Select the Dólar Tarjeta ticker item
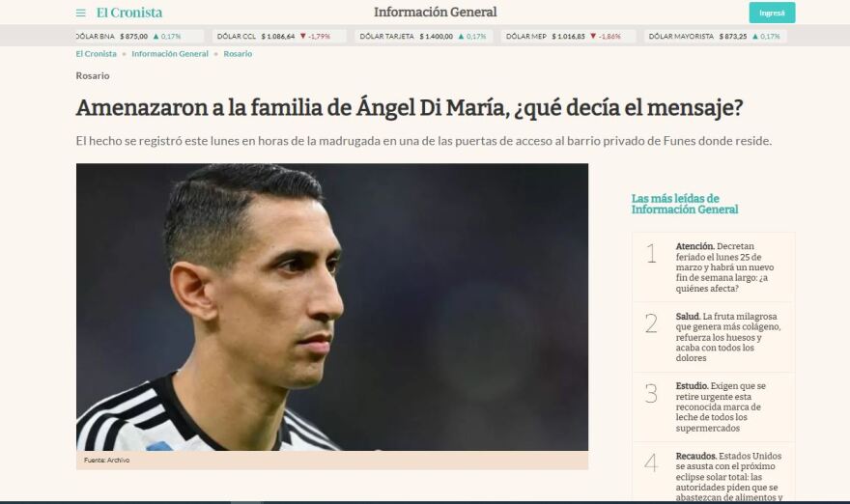Screen dimensions: 850x504 pos(424,37)
